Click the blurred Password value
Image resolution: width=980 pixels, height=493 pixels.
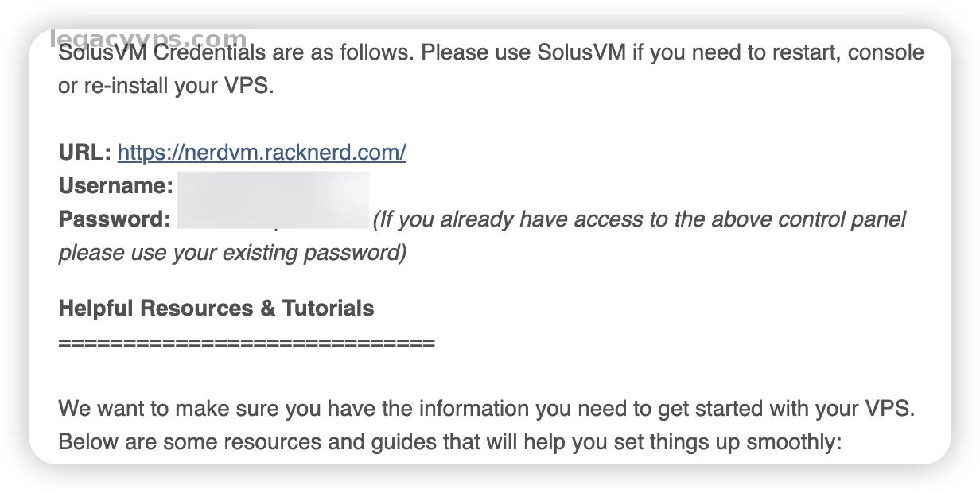pos(272,219)
